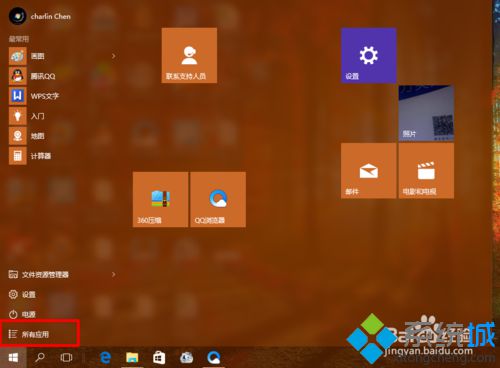Screen dimensions: 500x368
Task: Open the QQ浏览器 tile
Action: coord(218,200)
